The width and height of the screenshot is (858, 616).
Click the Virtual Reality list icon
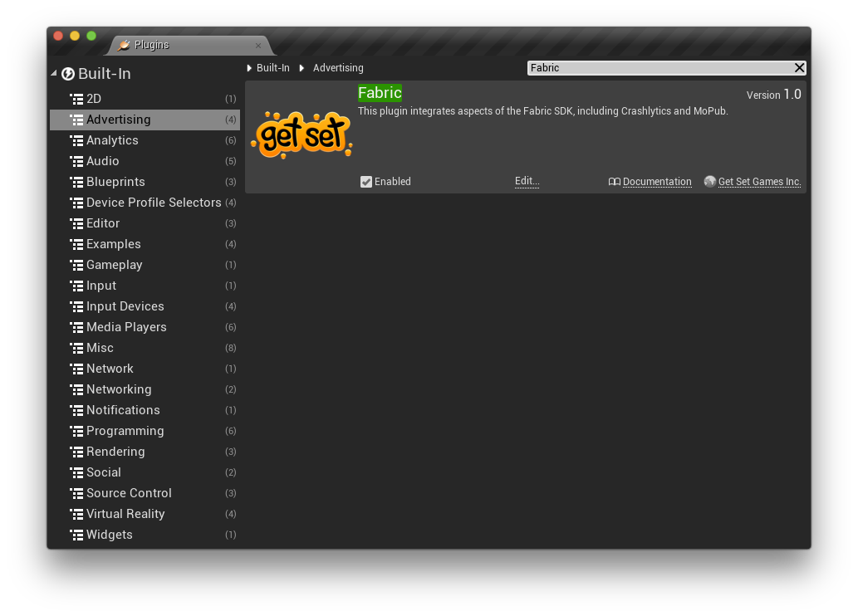(x=76, y=515)
